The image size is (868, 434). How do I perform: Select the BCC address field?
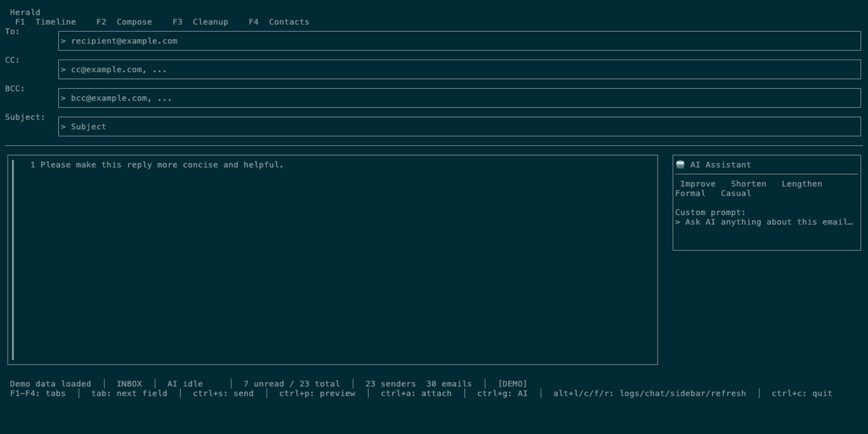pos(459,98)
